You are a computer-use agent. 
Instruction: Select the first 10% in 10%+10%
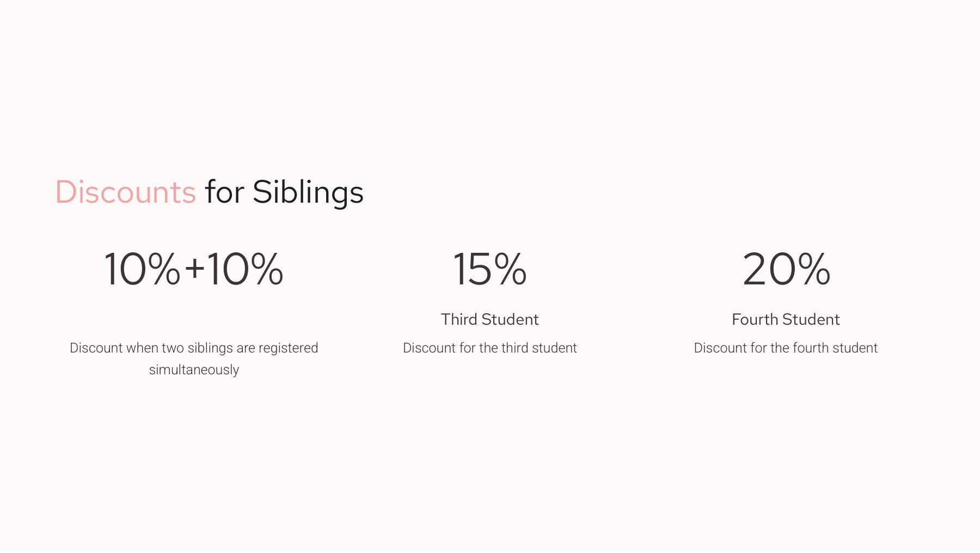[142, 269]
